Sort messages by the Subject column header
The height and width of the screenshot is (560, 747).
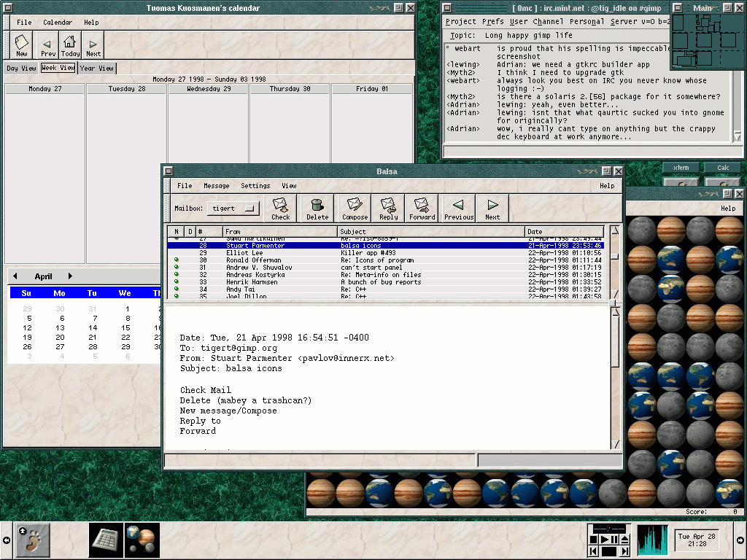[431, 231]
